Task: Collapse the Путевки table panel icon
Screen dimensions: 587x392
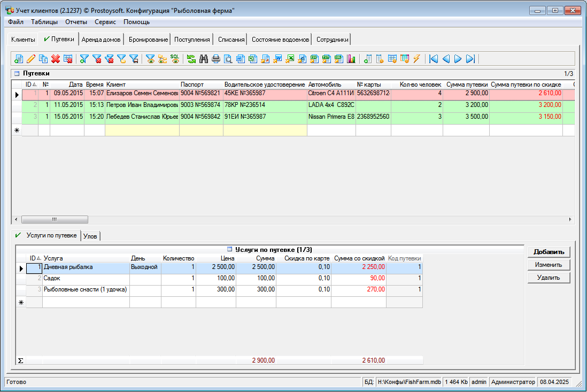Action: pos(17,73)
